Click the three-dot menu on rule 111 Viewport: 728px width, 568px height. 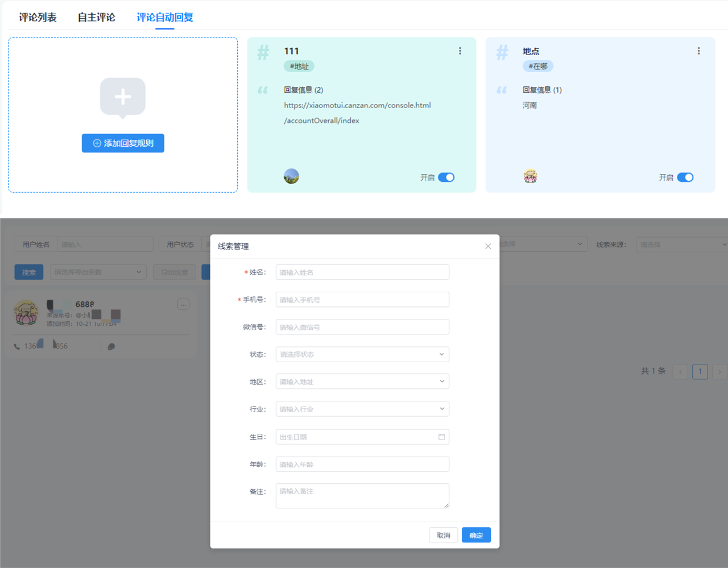pyautogui.click(x=460, y=51)
